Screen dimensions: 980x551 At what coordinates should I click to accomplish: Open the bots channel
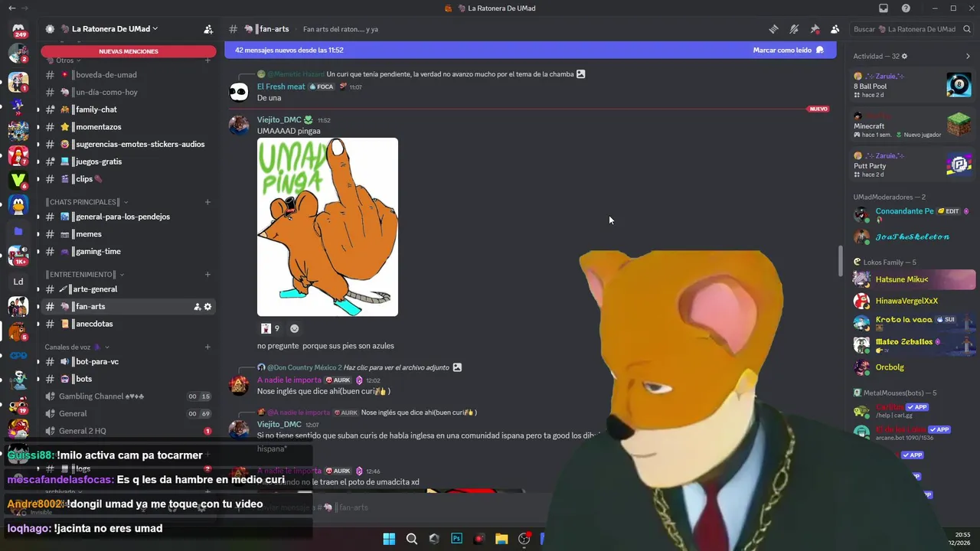point(129,379)
